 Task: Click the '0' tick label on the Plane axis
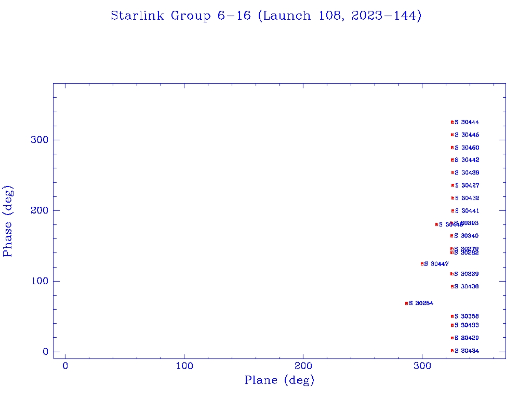[x=65, y=366]
